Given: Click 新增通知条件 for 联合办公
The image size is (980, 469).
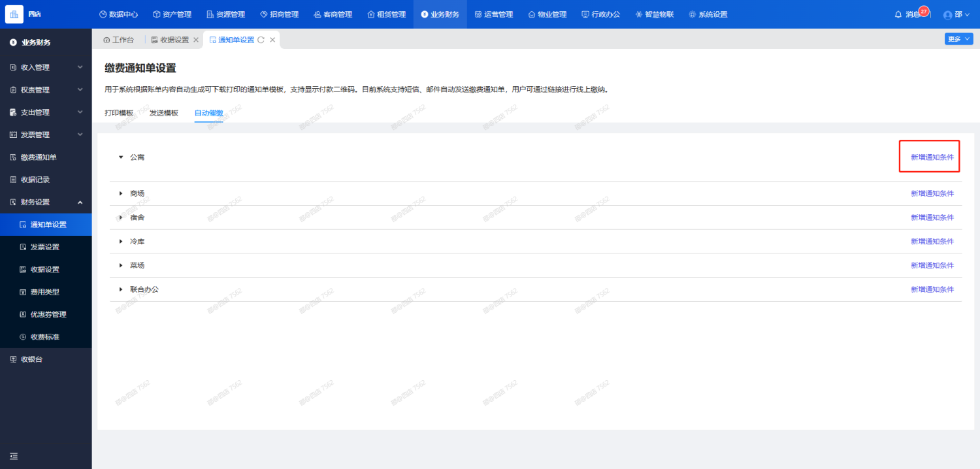Looking at the screenshot, I should (932, 289).
